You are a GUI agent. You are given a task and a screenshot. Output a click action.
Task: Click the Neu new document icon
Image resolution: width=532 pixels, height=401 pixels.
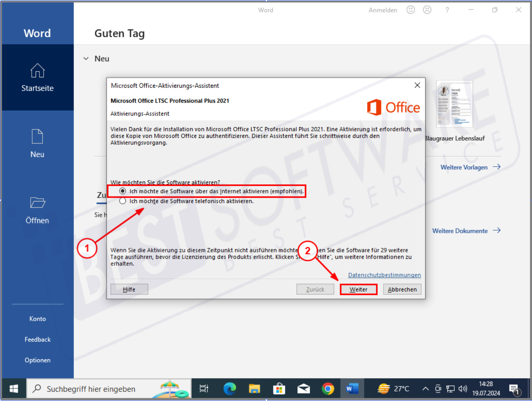pos(38,137)
